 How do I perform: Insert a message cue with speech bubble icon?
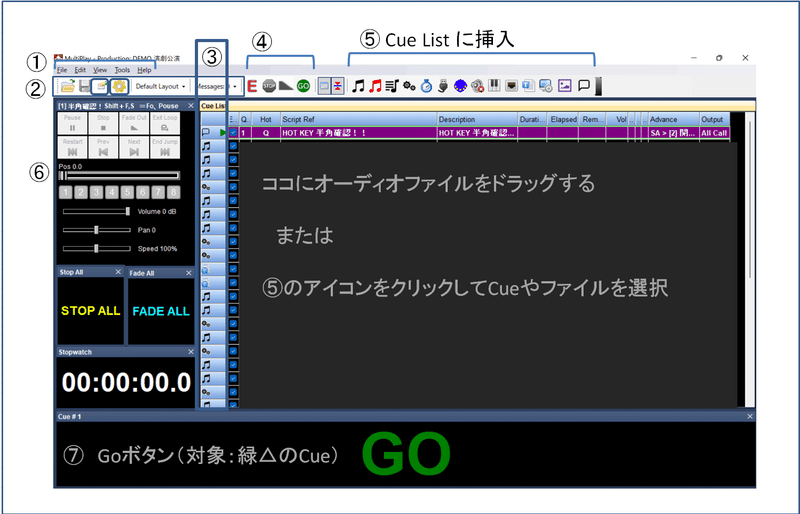584,85
